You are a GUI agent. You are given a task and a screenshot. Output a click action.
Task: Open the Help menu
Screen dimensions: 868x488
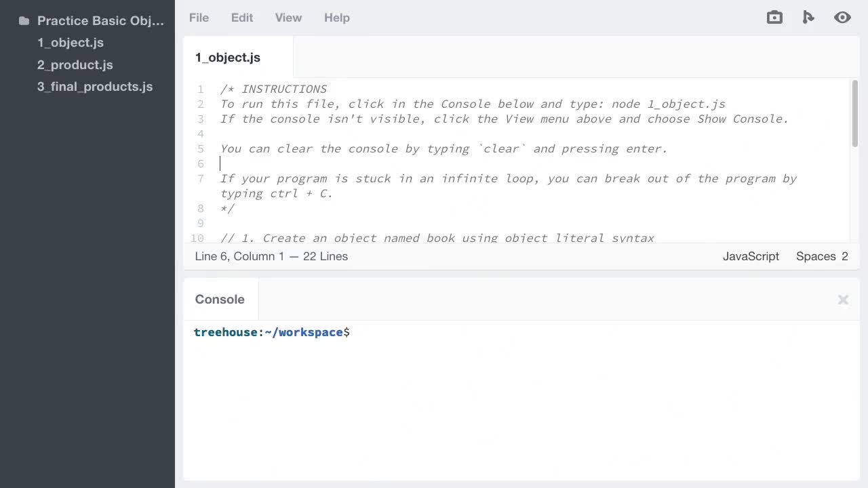click(x=337, y=18)
